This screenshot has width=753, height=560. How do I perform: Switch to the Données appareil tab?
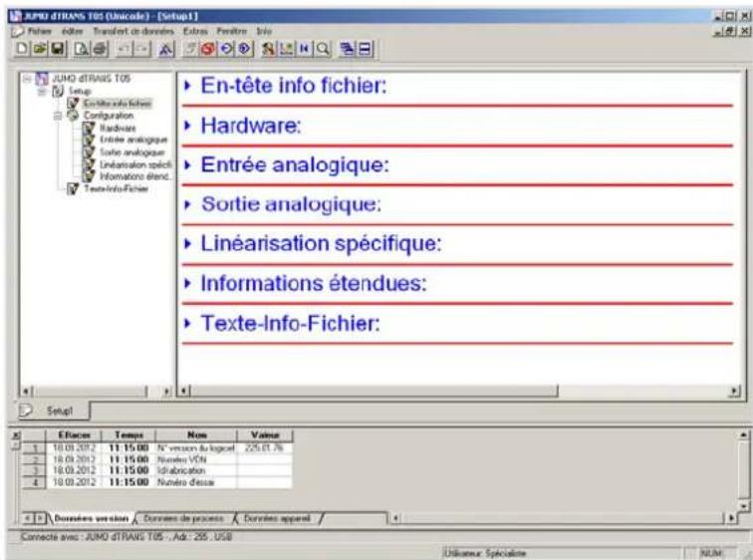[277, 519]
